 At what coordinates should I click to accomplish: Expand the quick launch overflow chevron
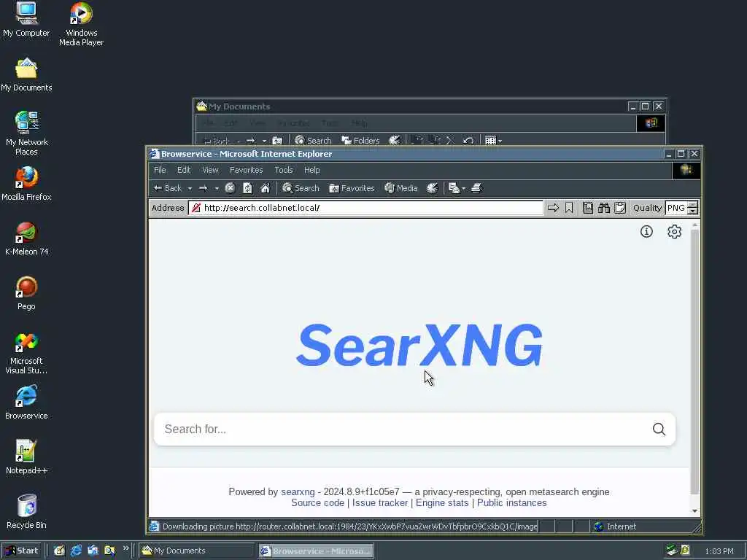tap(125, 548)
